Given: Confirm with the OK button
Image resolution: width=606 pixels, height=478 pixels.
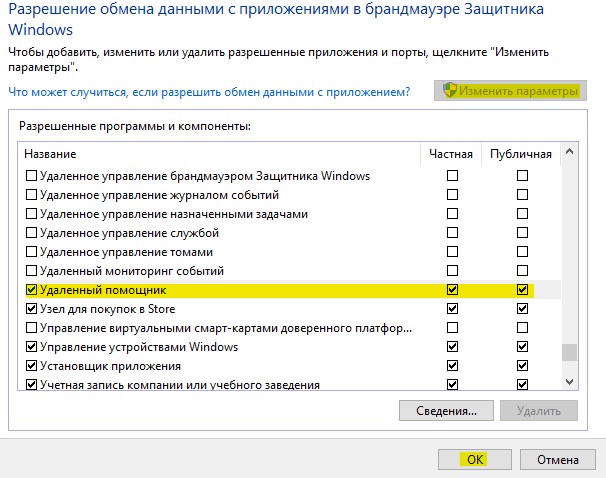Looking at the screenshot, I should (475, 459).
